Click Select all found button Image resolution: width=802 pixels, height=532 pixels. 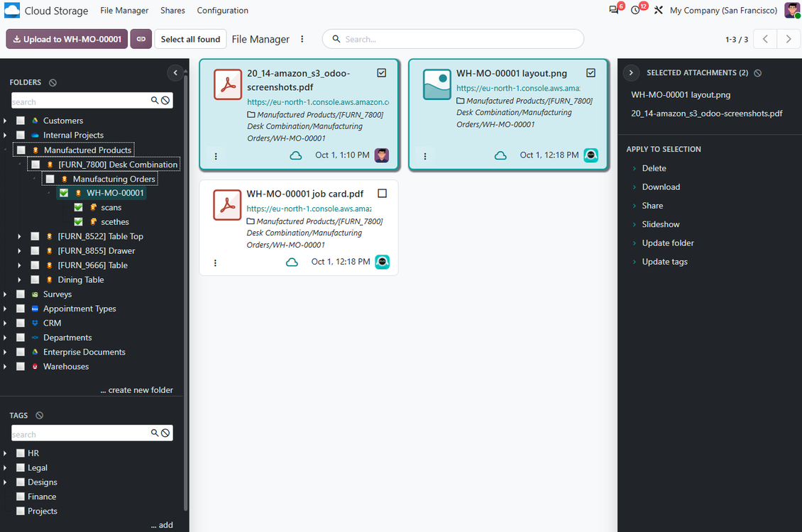(190, 39)
